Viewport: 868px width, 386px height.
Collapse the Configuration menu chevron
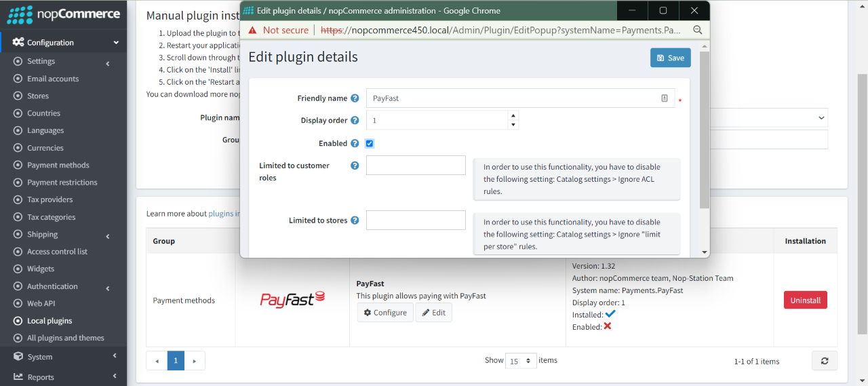click(x=116, y=43)
